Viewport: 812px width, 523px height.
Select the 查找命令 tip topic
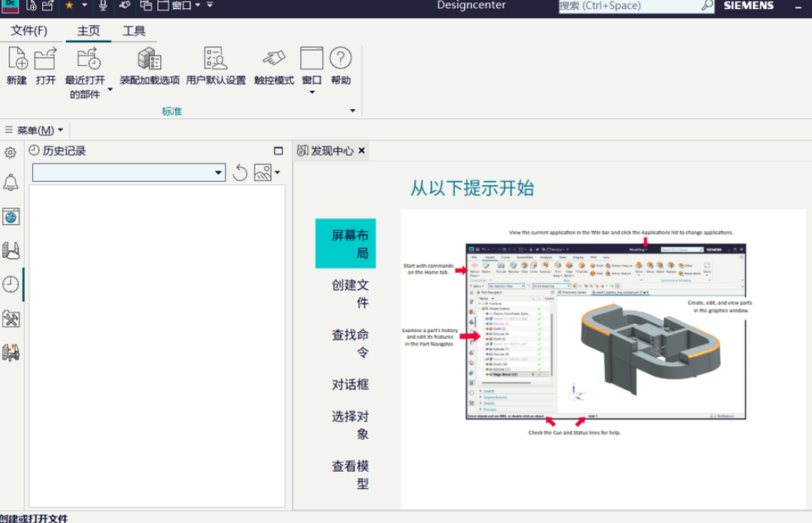[350, 343]
